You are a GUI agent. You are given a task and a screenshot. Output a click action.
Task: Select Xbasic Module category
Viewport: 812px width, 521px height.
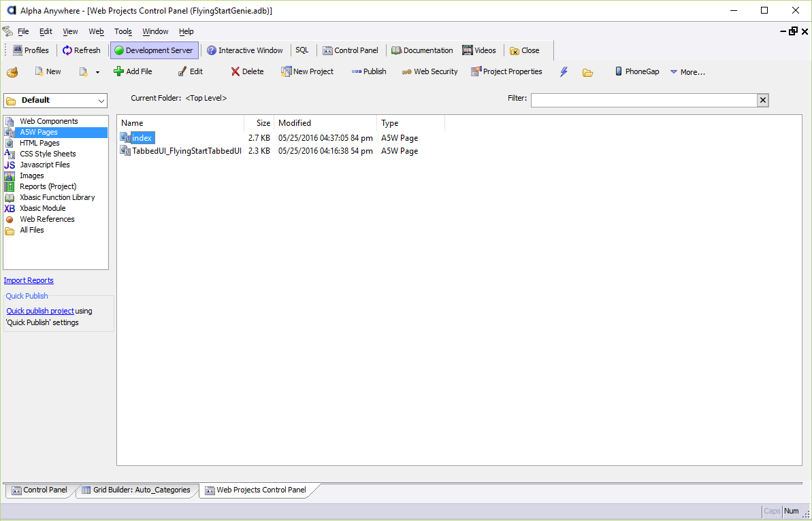tap(42, 208)
